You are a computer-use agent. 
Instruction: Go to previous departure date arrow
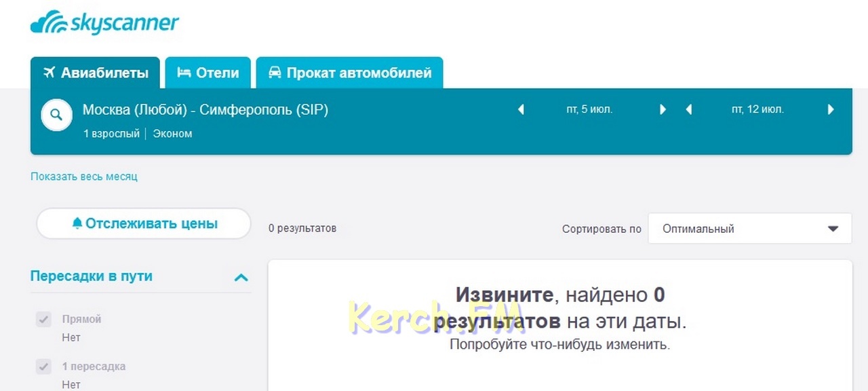(x=521, y=109)
